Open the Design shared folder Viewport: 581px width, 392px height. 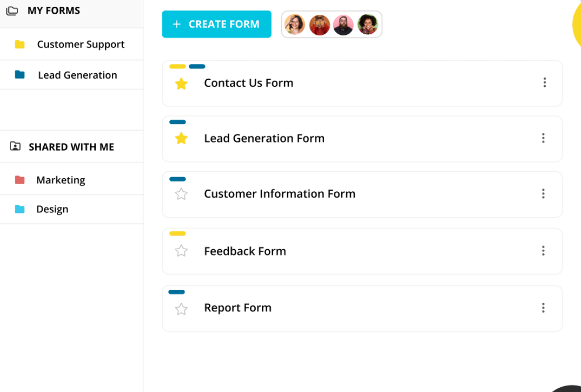click(52, 209)
